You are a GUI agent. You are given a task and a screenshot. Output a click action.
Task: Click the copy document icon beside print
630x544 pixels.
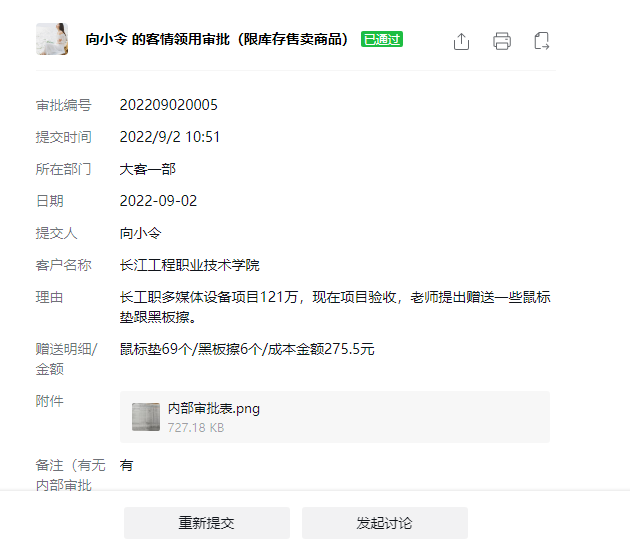point(542,41)
